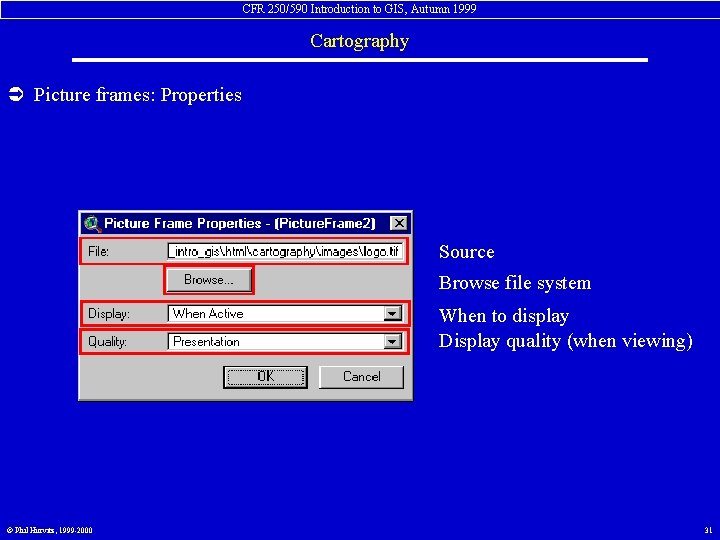Screen dimensions: 720x540
Task: Click the slide number 31
Action: click(x=708, y=530)
